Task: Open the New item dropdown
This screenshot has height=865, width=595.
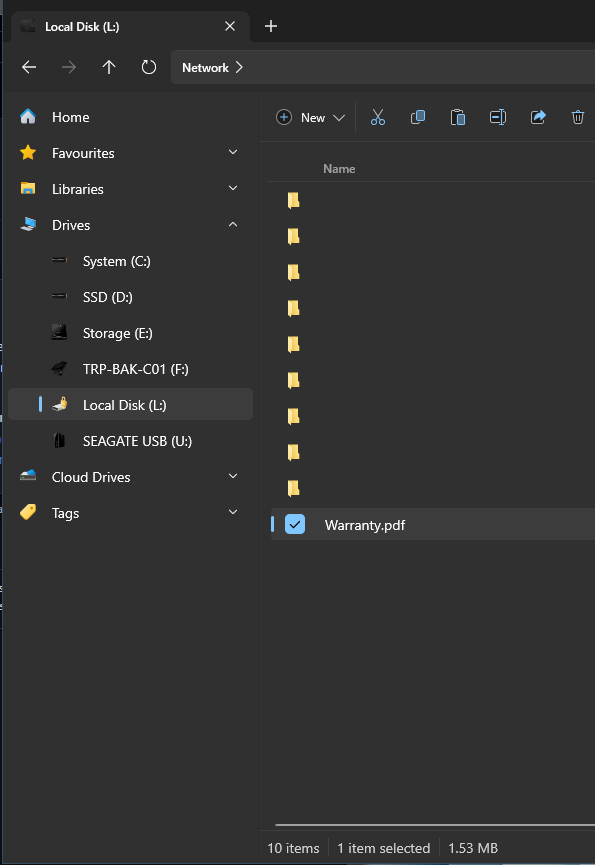Action: [x=309, y=117]
